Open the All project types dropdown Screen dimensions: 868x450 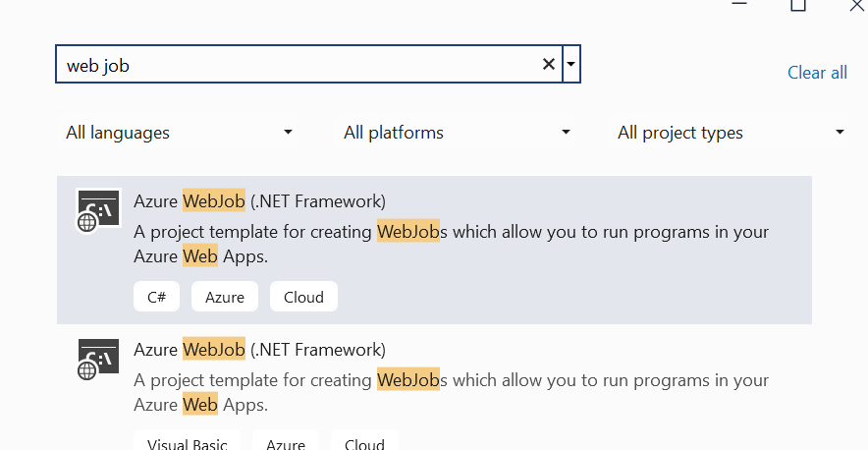click(x=730, y=133)
